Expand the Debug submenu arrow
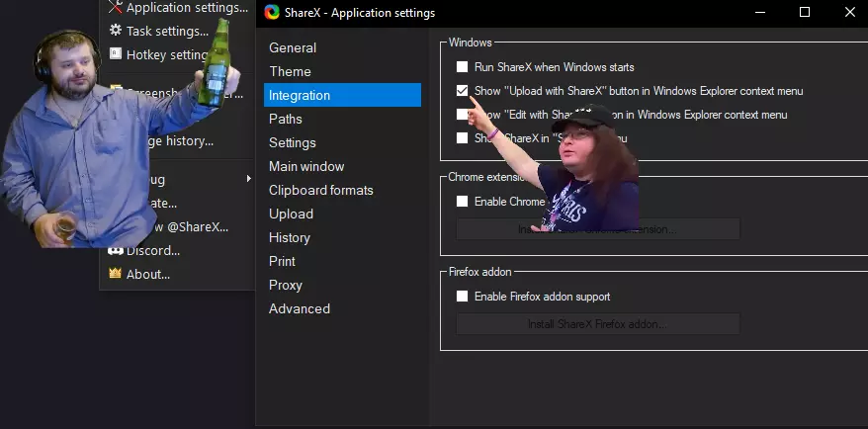 point(248,178)
